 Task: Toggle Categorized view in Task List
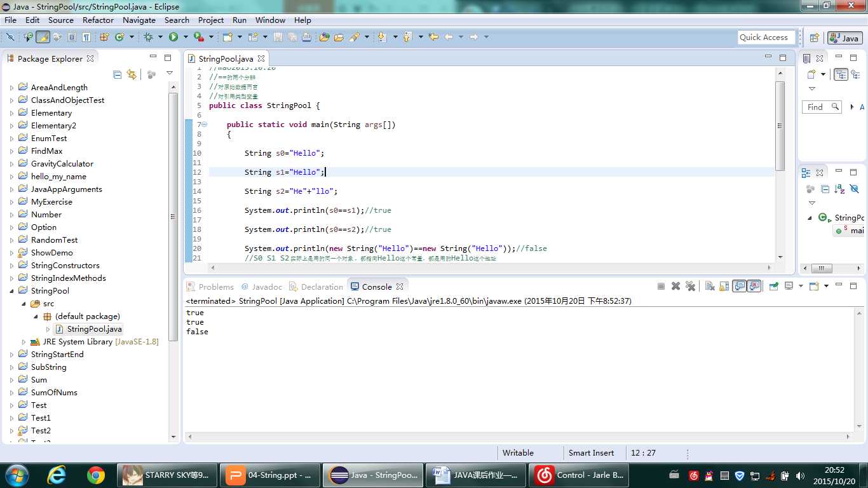[x=841, y=74]
